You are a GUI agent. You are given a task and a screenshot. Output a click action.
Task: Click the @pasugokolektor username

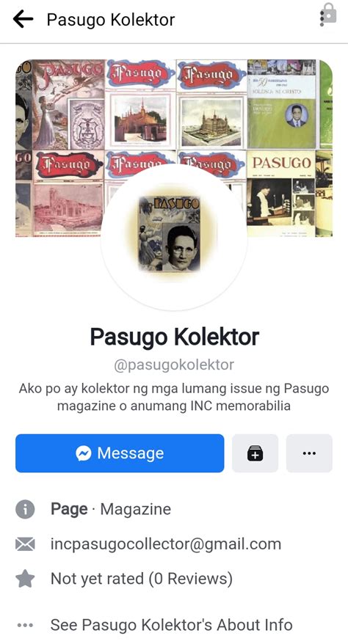click(174, 365)
